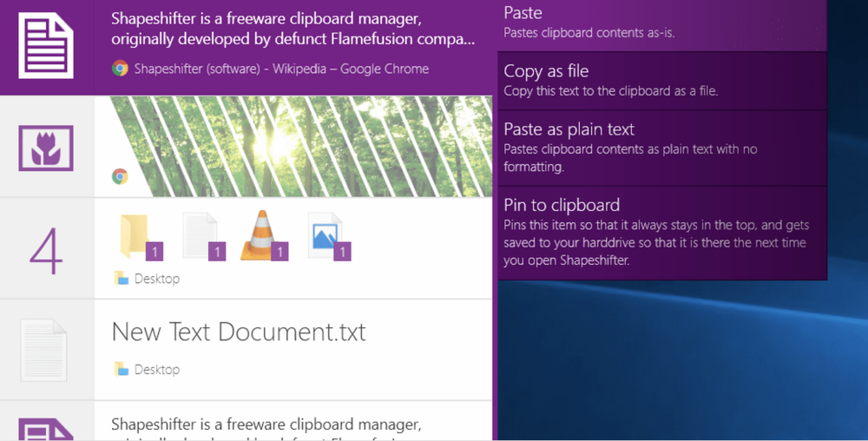This screenshot has height=441, width=868.
Task: Click the large number 4 file count
Action: (x=46, y=251)
